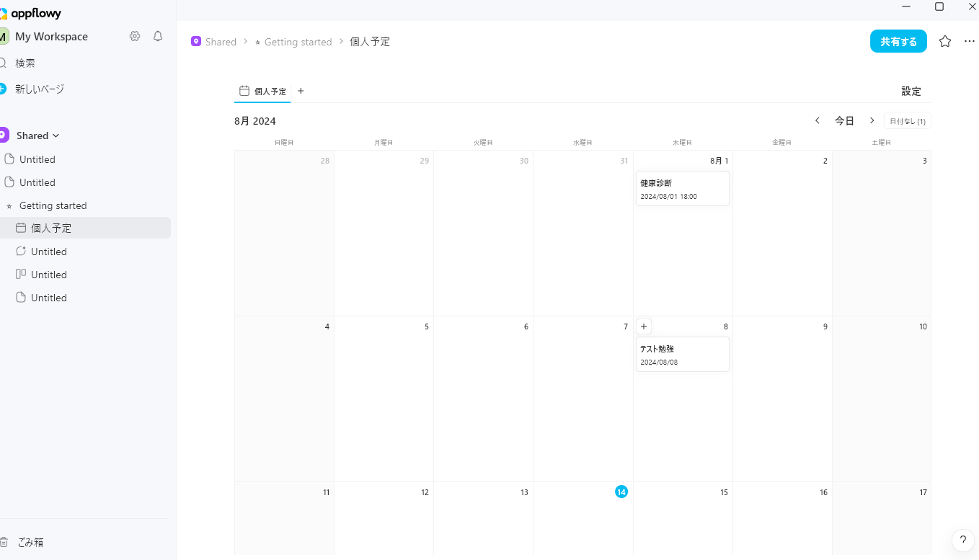The image size is (979, 560).
Task: Maximize the AppFlowy window
Action: (939, 6)
